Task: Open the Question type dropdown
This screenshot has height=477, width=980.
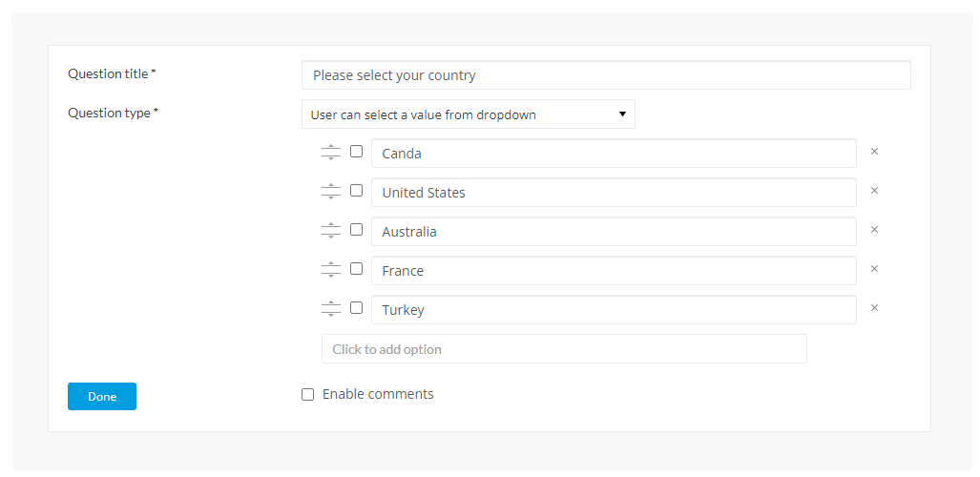Action: (x=469, y=114)
